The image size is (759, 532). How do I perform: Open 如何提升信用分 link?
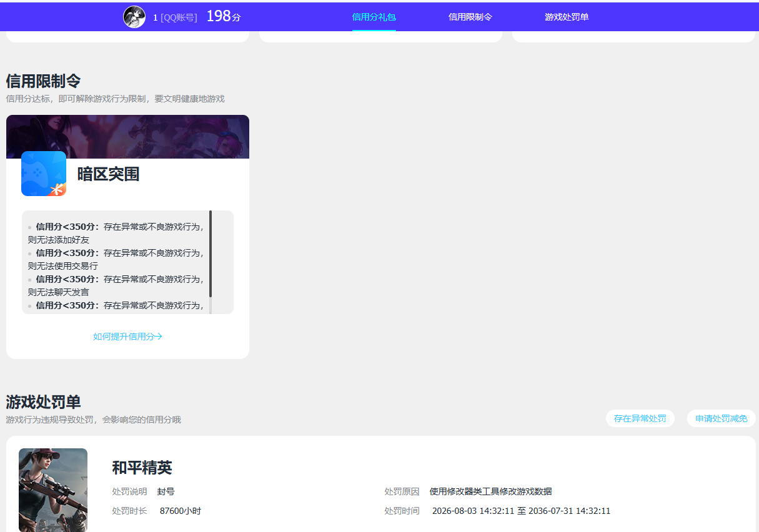[x=127, y=337]
